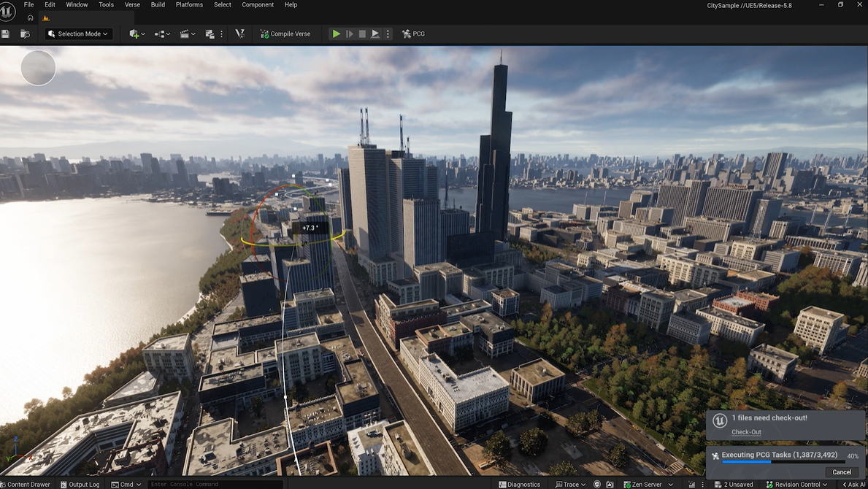Click the Check-Out link in notification
The image size is (868, 489).
[746, 432]
